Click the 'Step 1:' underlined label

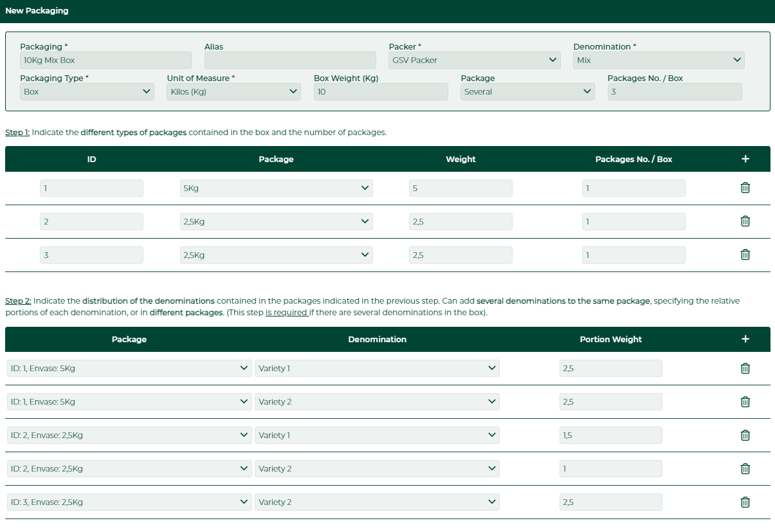click(x=17, y=133)
